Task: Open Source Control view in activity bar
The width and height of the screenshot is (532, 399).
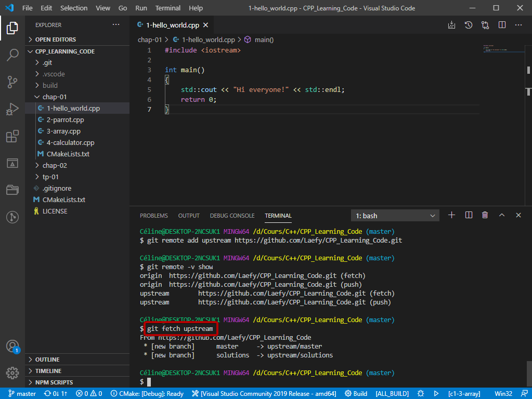Action: point(12,82)
